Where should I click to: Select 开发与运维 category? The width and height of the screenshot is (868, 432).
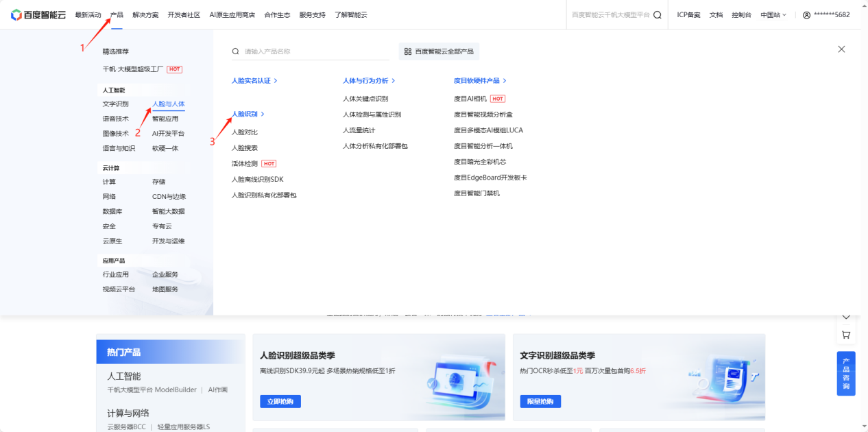click(x=169, y=241)
